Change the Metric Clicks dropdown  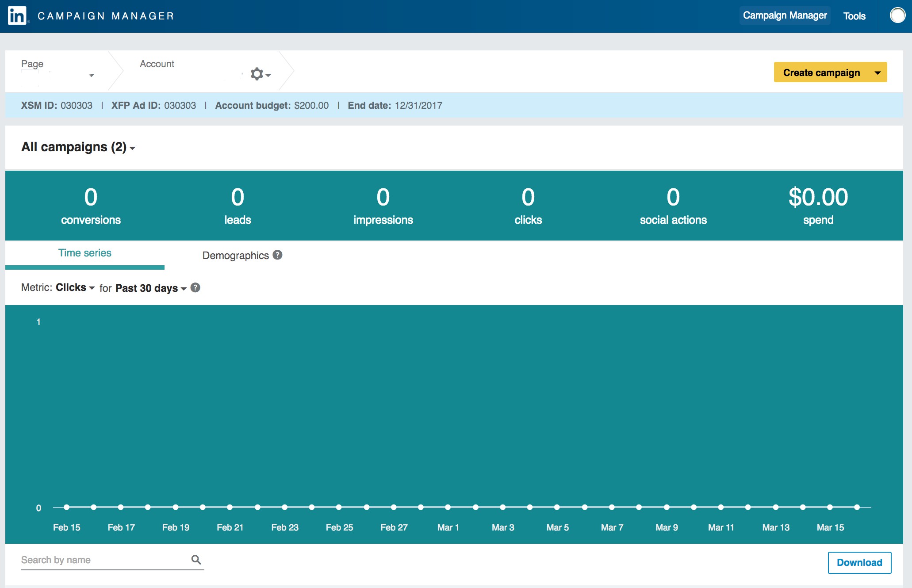point(75,288)
